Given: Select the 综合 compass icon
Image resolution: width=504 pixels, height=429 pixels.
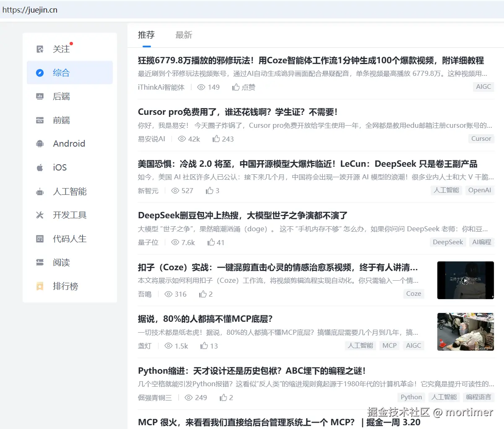Looking at the screenshot, I should 40,73.
